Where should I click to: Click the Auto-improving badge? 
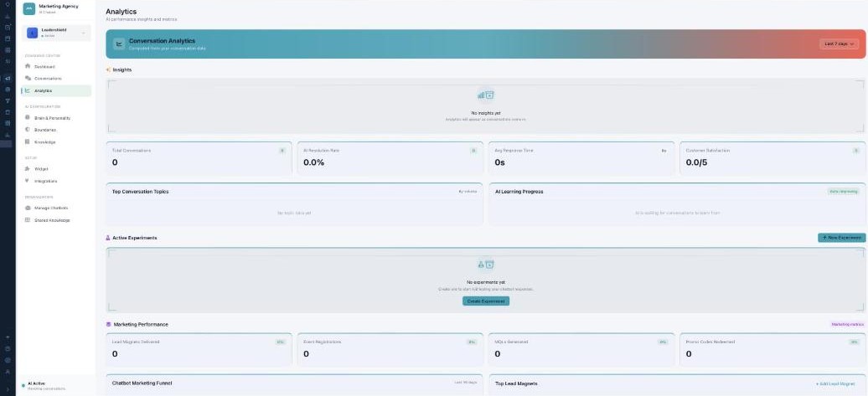[x=844, y=192]
